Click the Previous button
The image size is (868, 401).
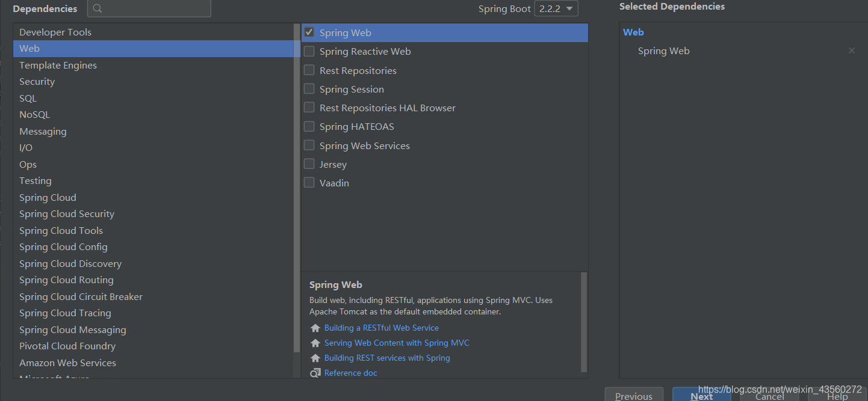634,395
